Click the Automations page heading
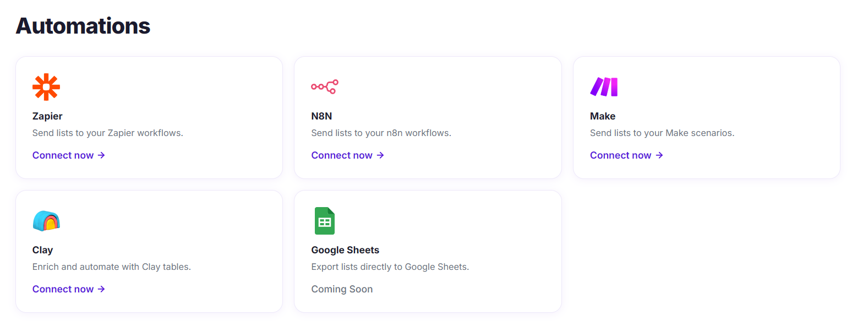Screen dimensions: 868x331 pos(83,26)
